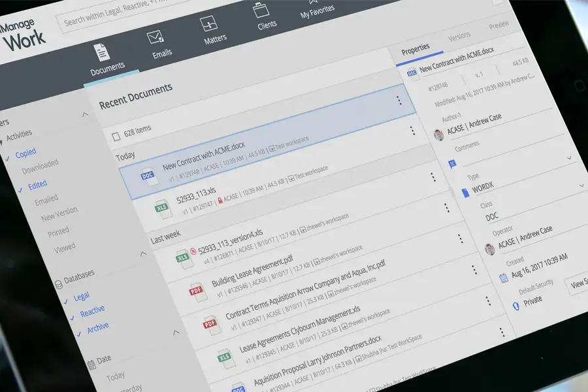Switch to the Versions tab
This screenshot has width=588, height=392.
tap(459, 36)
